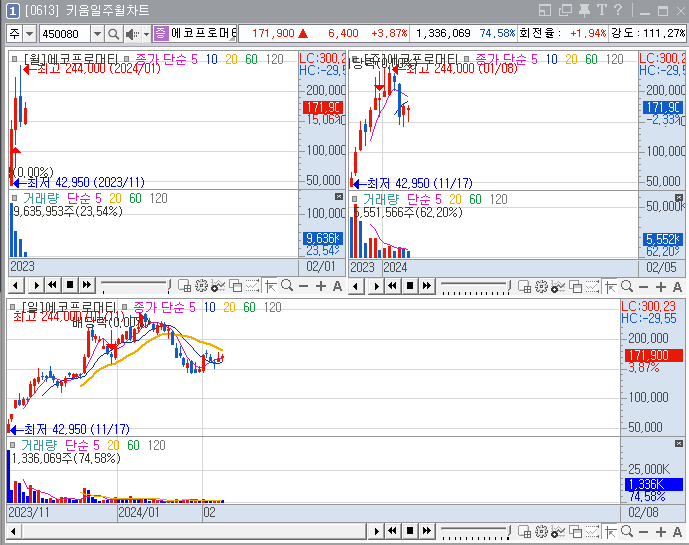Click the weekly chart bar-count slider

pos(476,287)
